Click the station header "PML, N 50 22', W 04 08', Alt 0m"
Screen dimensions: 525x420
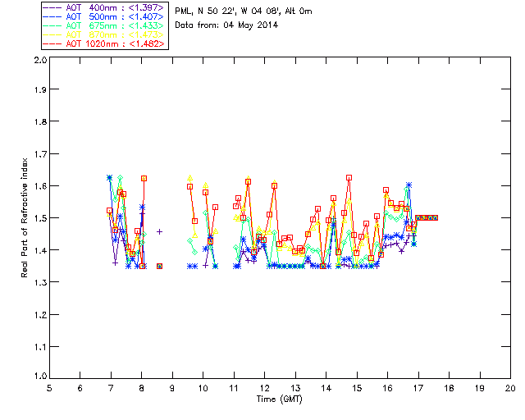click(244, 11)
